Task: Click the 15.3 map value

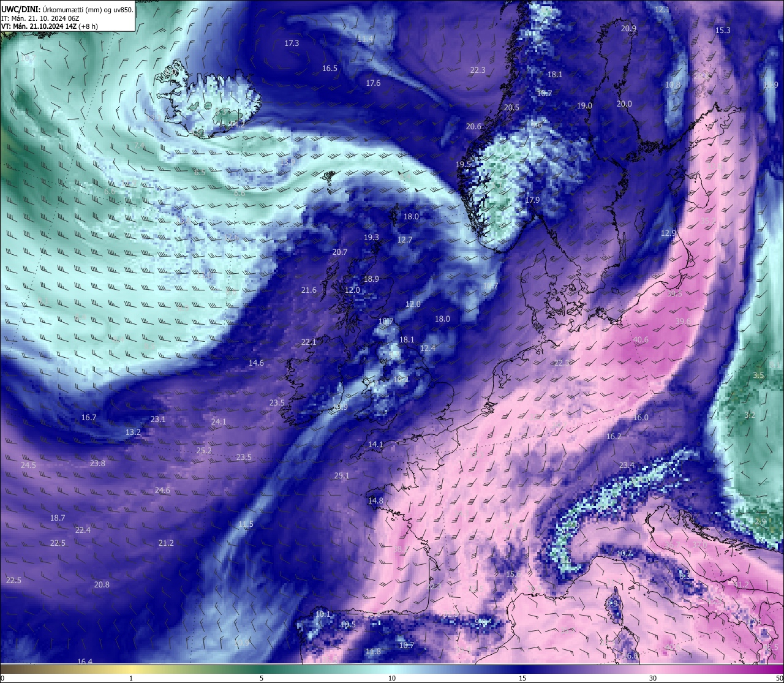Action: pos(723,31)
